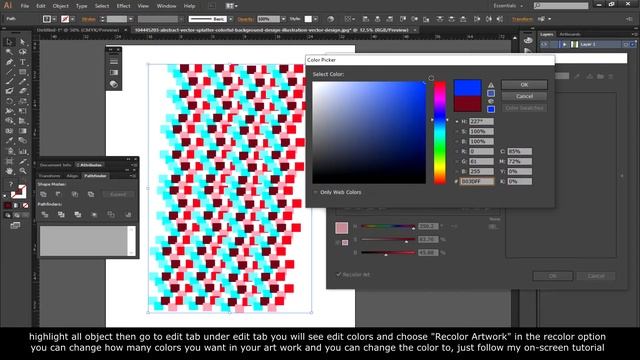
Task: Open the Essentials workspace dropdown
Action: [x=508, y=6]
